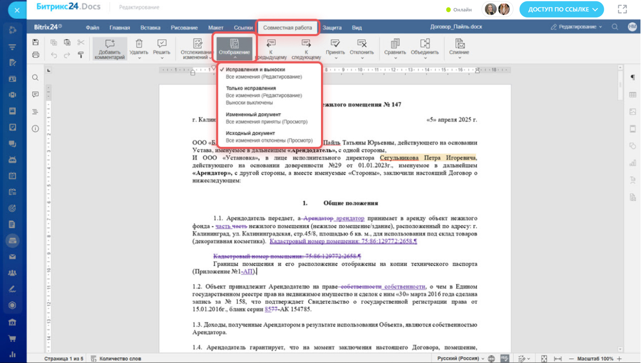Open the 'Принять' dropdown arrow
This screenshot has width=644, height=363.
(335, 58)
